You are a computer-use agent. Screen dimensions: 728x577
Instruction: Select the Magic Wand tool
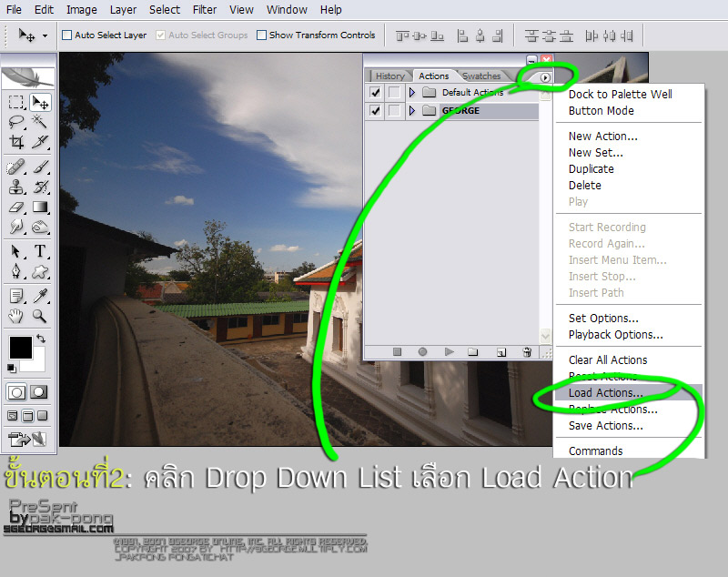coord(40,122)
